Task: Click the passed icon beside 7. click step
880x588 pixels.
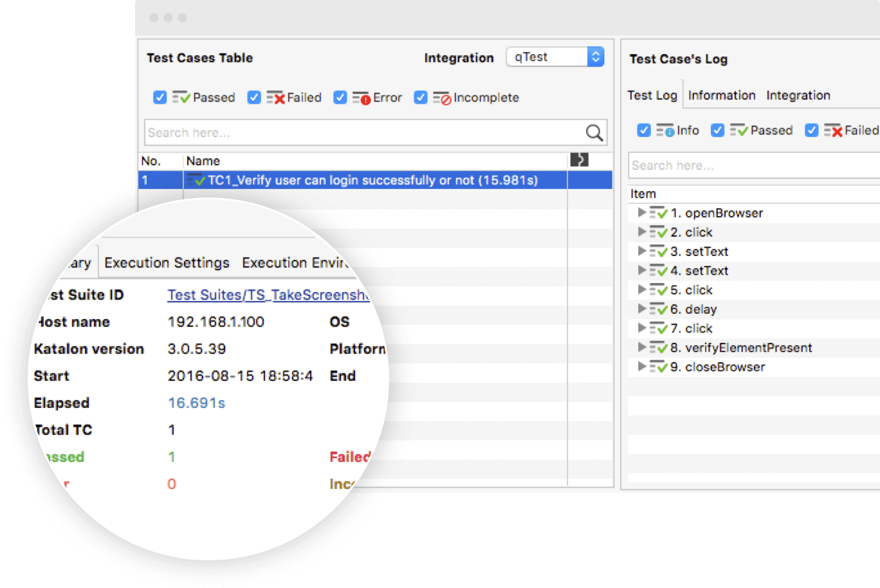Action: click(x=658, y=328)
